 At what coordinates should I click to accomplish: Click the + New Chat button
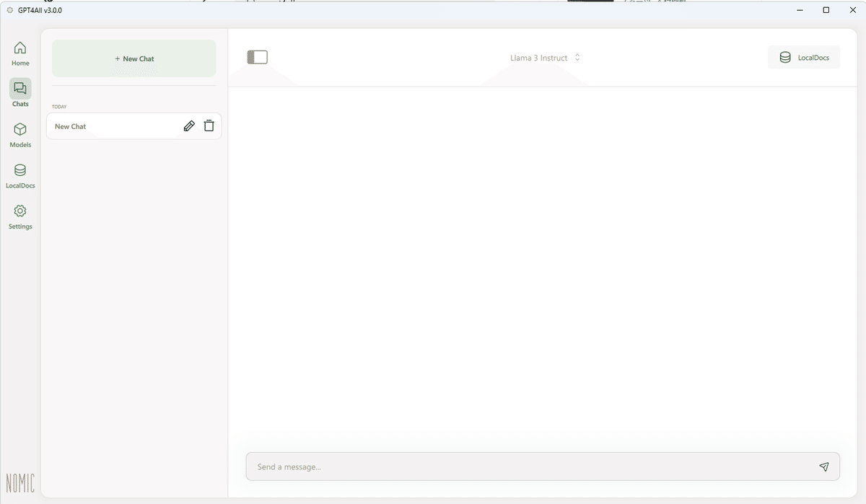[134, 58]
